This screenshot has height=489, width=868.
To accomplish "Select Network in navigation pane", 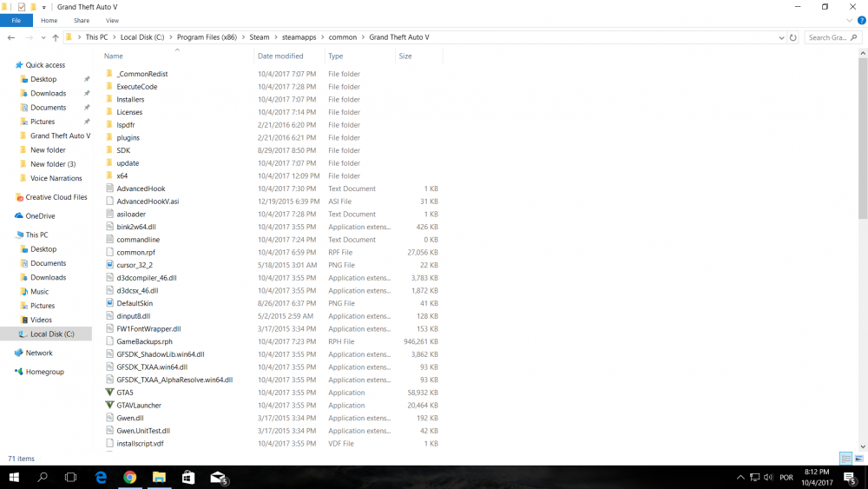I will click(x=39, y=353).
